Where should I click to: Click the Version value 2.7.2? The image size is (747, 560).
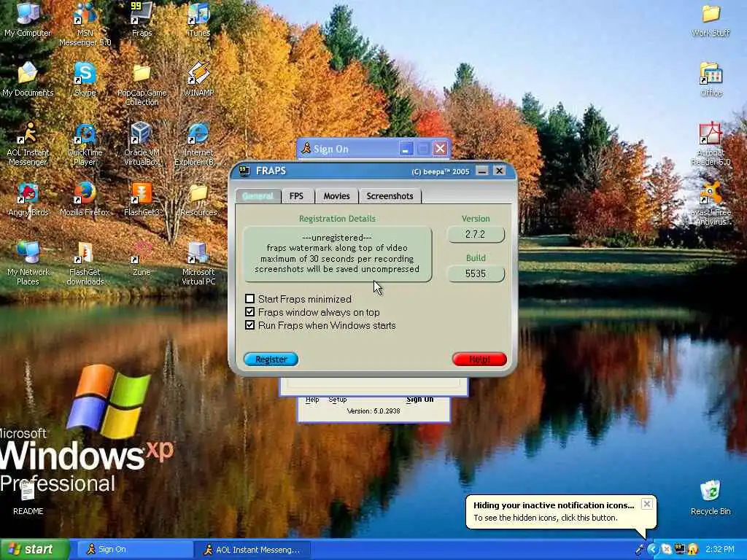click(476, 234)
